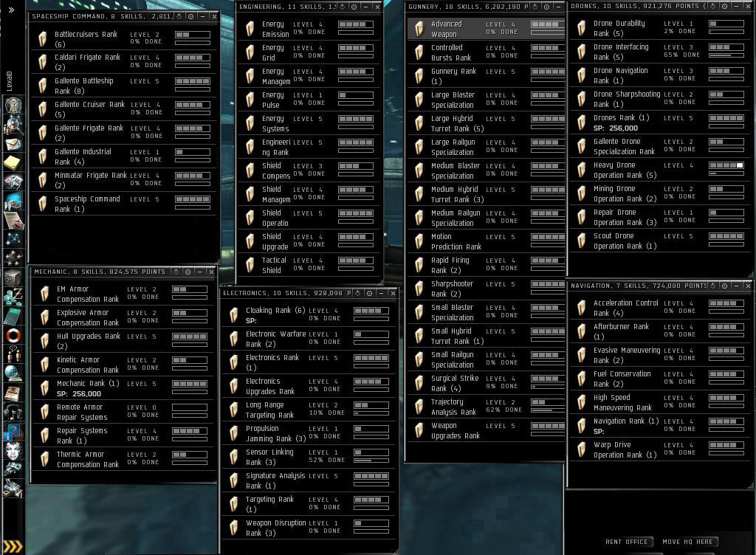Click the yellow chevrons at the sidebar bottom
Viewport: 756px width, 555px height.
[13, 546]
